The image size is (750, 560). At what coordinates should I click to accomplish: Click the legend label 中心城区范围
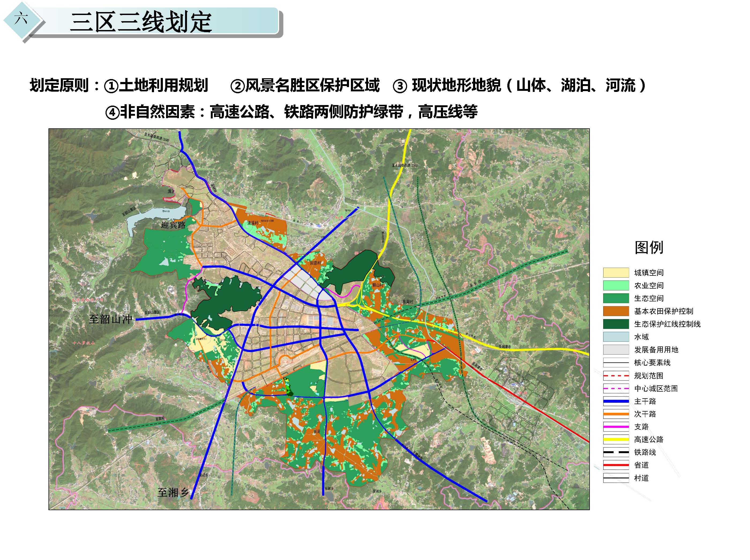(x=656, y=389)
